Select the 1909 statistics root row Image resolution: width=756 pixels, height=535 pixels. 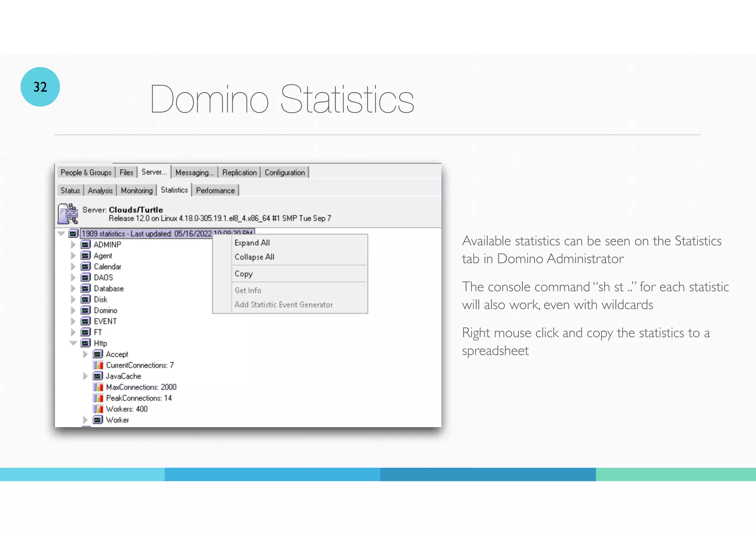167,234
